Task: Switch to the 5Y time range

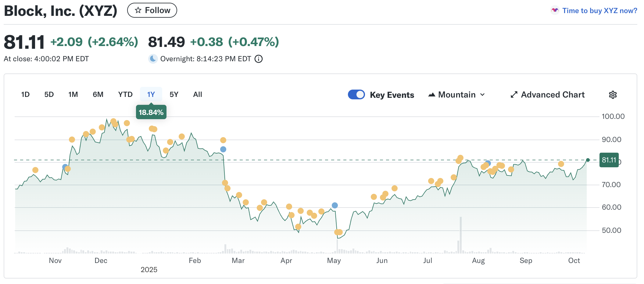Action: pyautogui.click(x=174, y=94)
